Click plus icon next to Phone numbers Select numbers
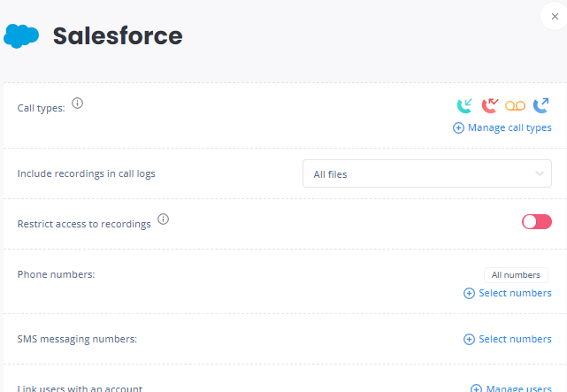Screen dimensions: 567x392 pos(469,293)
